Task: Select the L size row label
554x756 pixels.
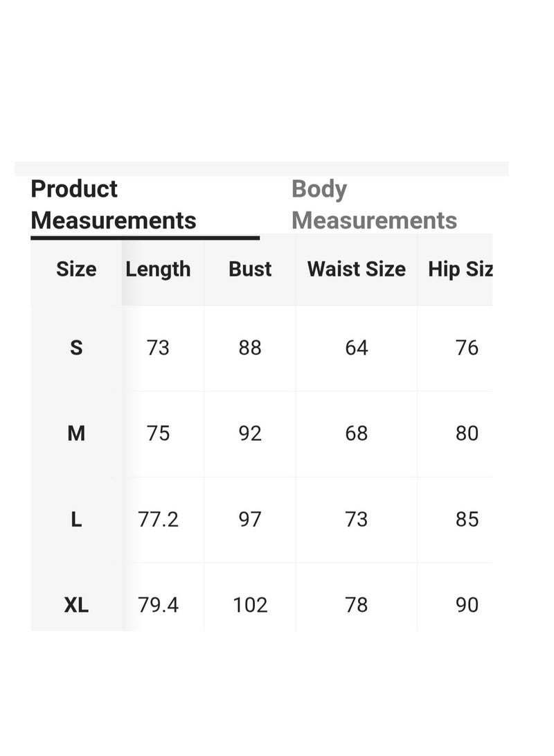Action: coord(76,519)
